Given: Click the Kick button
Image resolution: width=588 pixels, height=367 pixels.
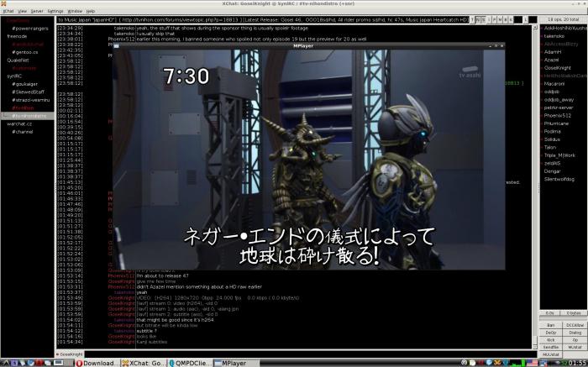Looking at the screenshot, I should pyautogui.click(x=551, y=340).
